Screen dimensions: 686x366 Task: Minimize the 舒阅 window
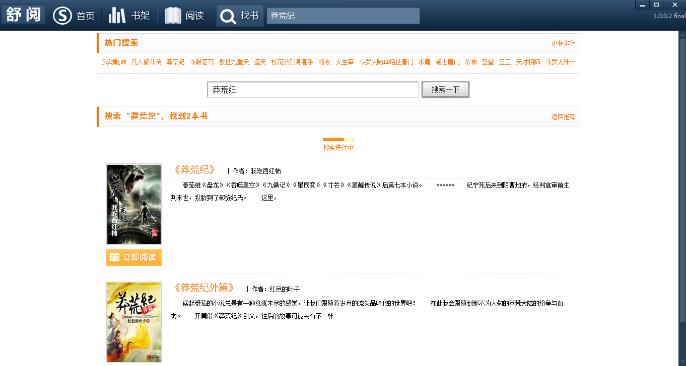click(642, 5)
